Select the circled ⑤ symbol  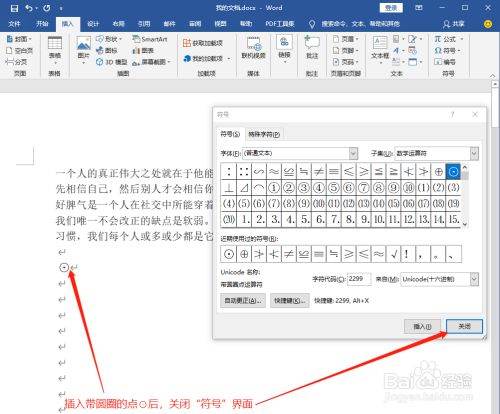[334, 188]
